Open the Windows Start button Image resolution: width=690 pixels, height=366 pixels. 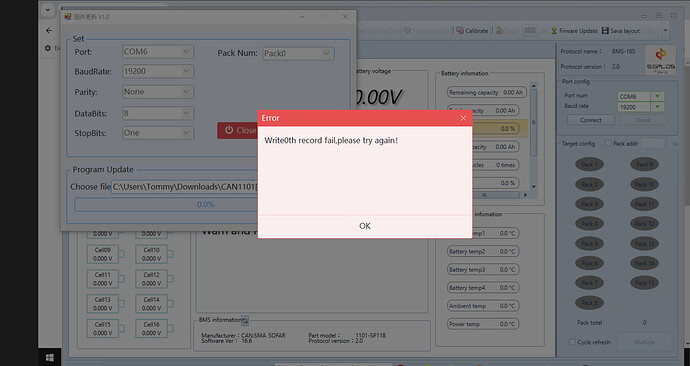coord(50,358)
